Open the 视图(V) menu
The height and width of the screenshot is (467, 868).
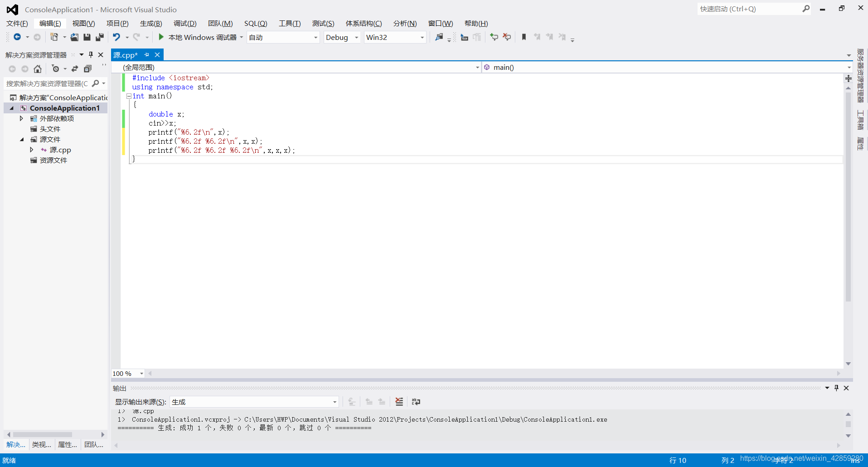pyautogui.click(x=83, y=24)
